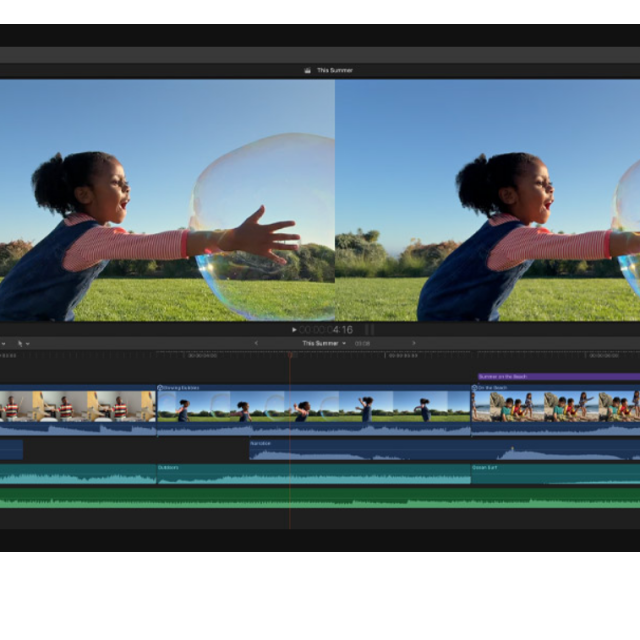The height and width of the screenshot is (640, 640).
Task: Click the audio meters icon right of timecode
Action: coord(369,329)
